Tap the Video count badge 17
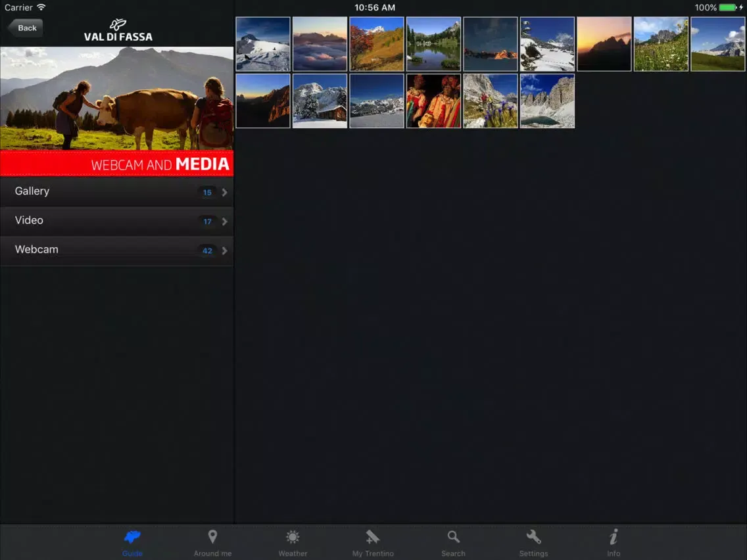Viewport: 747px width, 560px height. point(207,222)
